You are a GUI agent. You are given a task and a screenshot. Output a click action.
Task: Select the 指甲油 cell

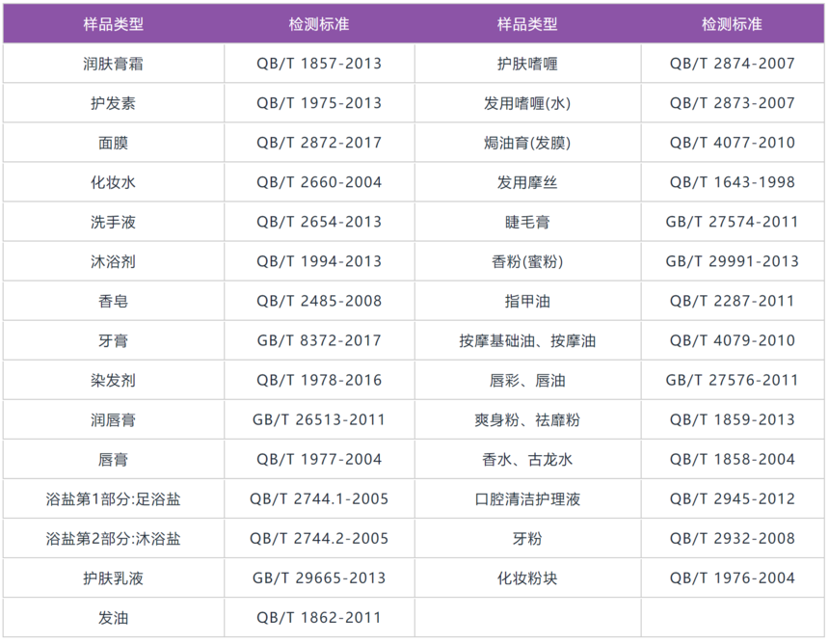(527, 301)
